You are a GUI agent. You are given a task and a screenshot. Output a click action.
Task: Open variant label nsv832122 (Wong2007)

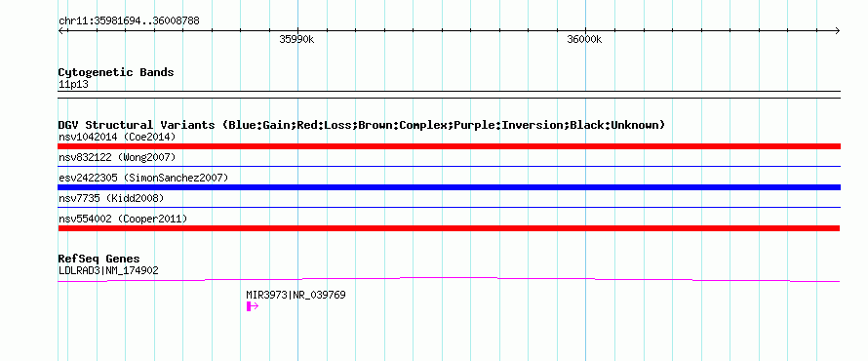pyautogui.click(x=117, y=157)
